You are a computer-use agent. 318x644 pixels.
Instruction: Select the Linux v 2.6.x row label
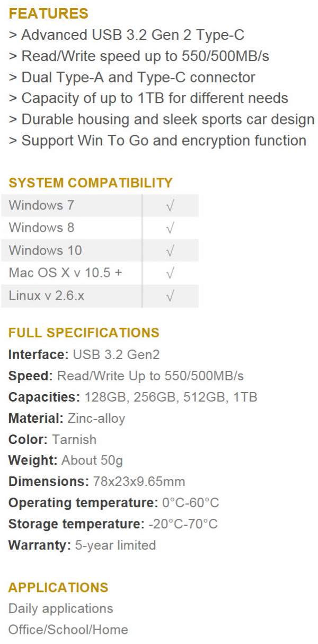click(x=47, y=295)
